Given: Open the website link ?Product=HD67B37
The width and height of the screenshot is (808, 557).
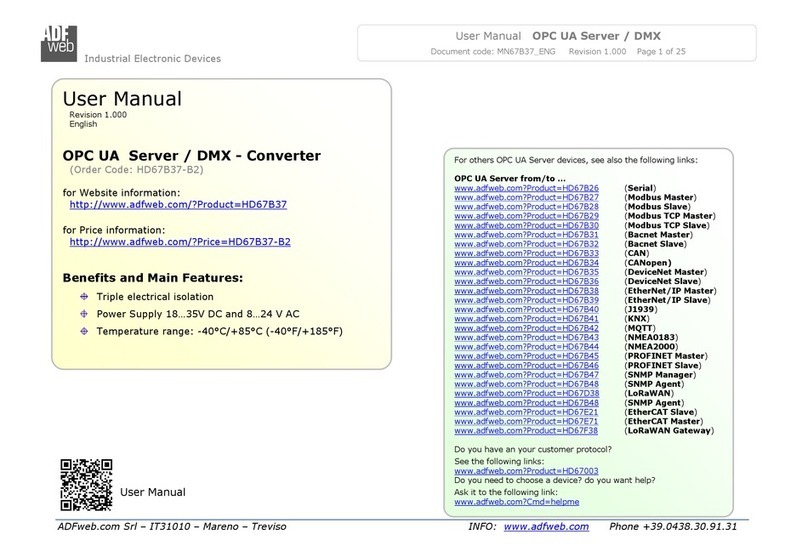Looking at the screenshot, I should pos(178,205).
